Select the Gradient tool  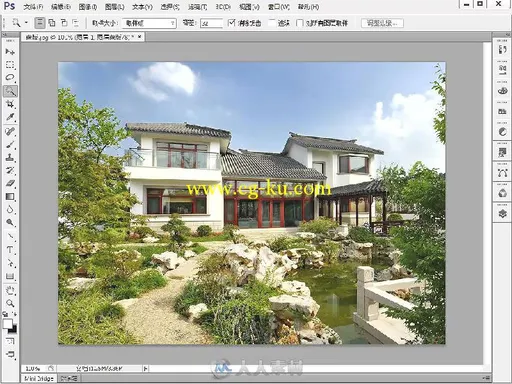10,197
